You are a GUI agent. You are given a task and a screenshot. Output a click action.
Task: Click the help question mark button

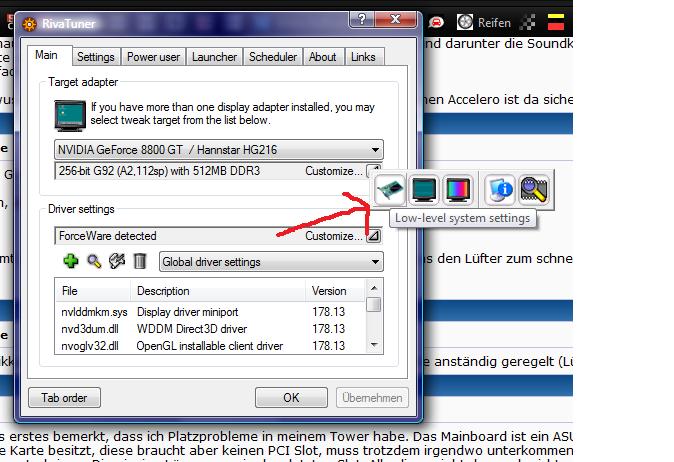362,19
